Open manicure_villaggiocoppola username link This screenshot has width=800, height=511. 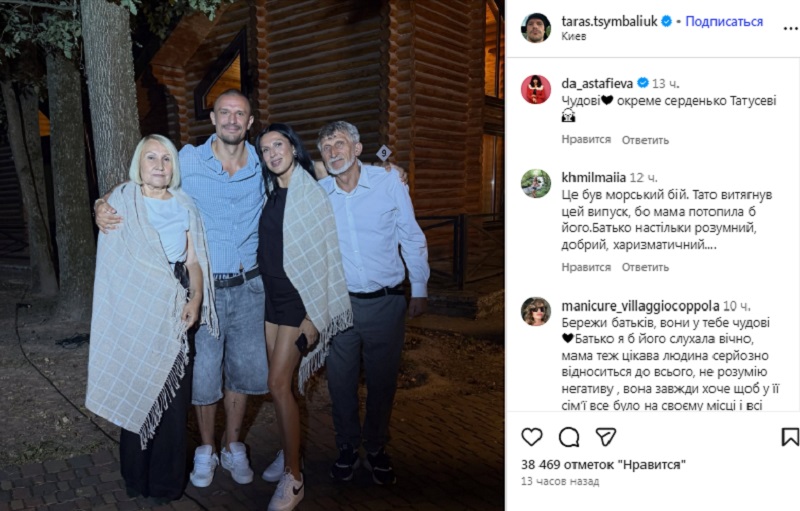(640, 306)
